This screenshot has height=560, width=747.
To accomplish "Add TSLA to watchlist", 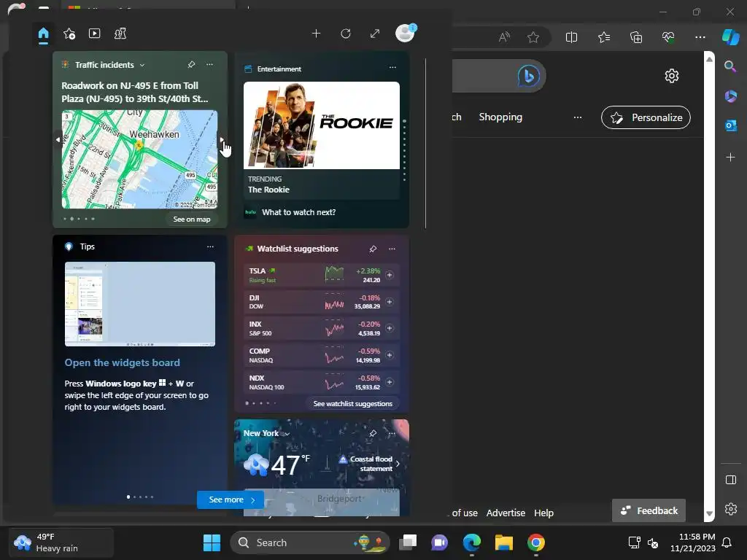I will [390, 275].
